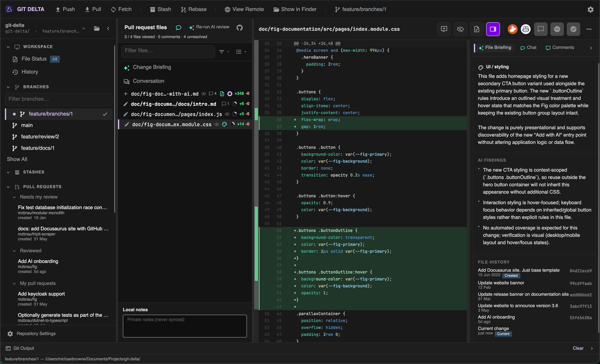Toggle the hide-viewed eye-slash button

click(x=460, y=29)
